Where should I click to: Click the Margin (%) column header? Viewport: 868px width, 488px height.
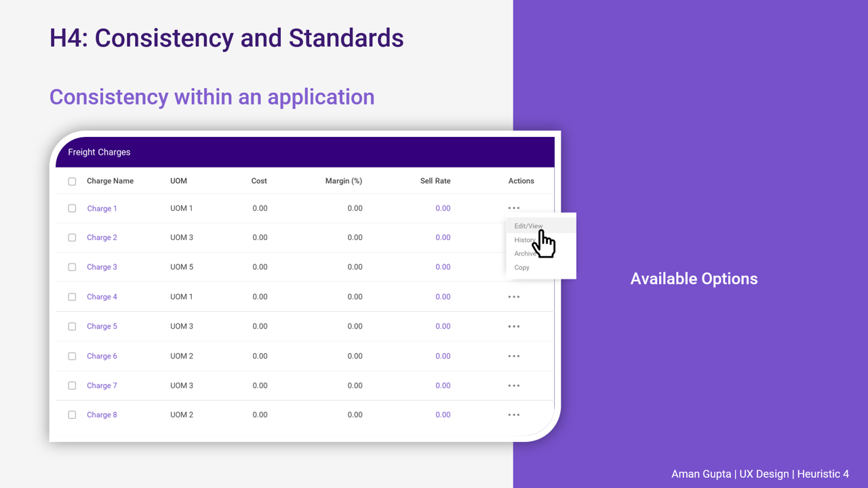tap(344, 181)
